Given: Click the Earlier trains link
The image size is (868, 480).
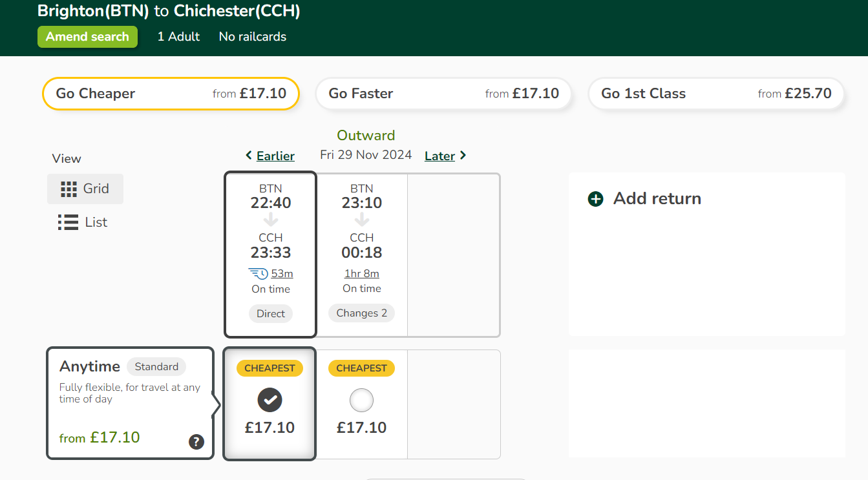Looking at the screenshot, I should coord(275,156).
